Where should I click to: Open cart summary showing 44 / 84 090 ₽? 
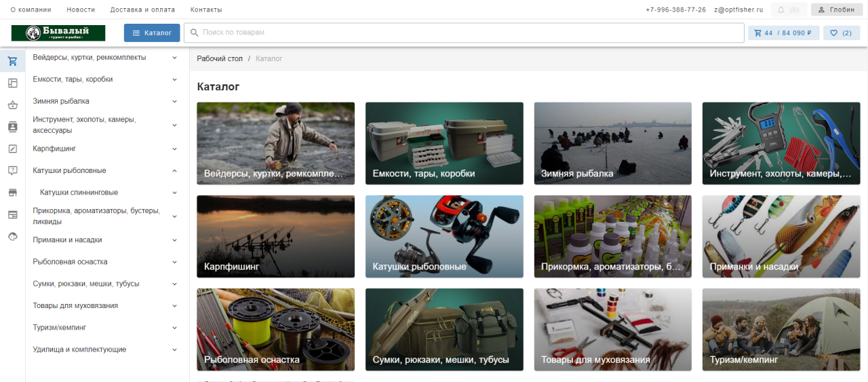click(783, 33)
